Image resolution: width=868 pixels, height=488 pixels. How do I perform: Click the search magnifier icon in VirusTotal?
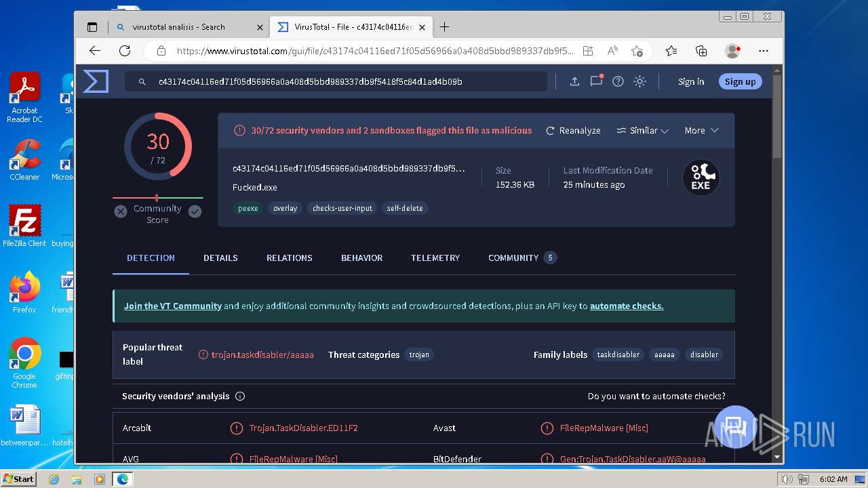[142, 81]
